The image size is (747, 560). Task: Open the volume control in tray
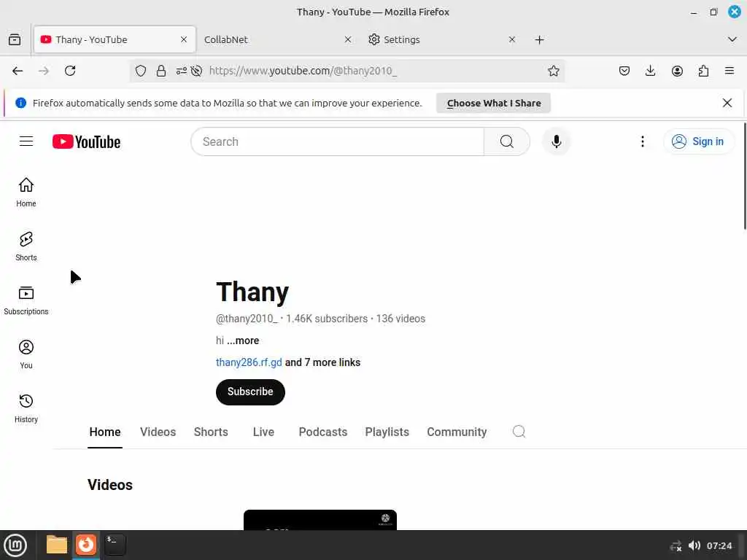[694, 545]
